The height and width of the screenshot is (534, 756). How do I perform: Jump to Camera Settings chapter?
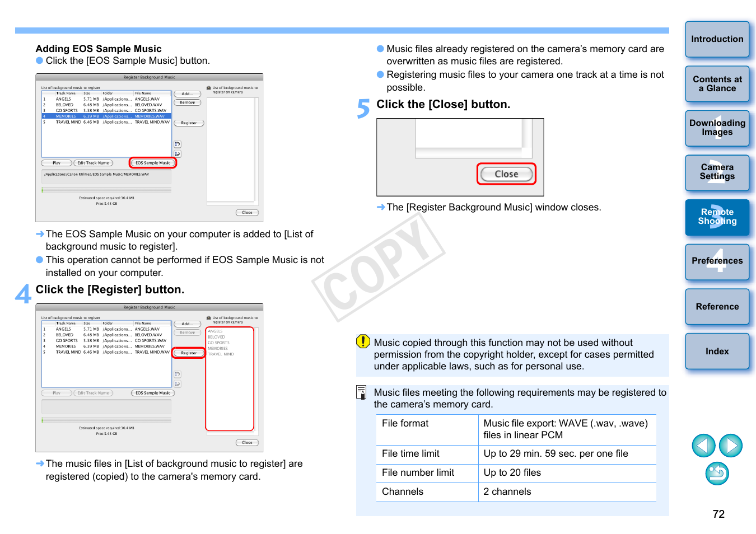point(717,172)
